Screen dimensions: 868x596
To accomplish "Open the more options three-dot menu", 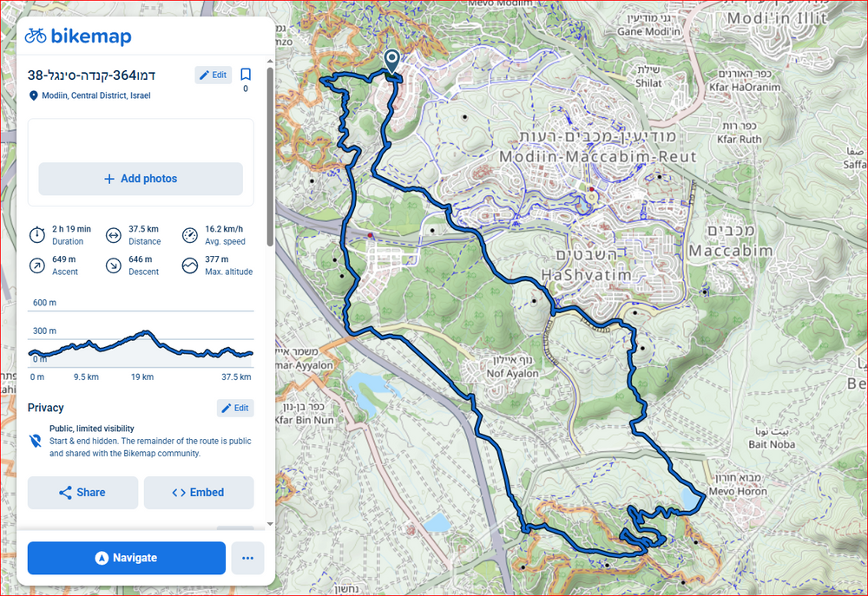I will point(247,558).
